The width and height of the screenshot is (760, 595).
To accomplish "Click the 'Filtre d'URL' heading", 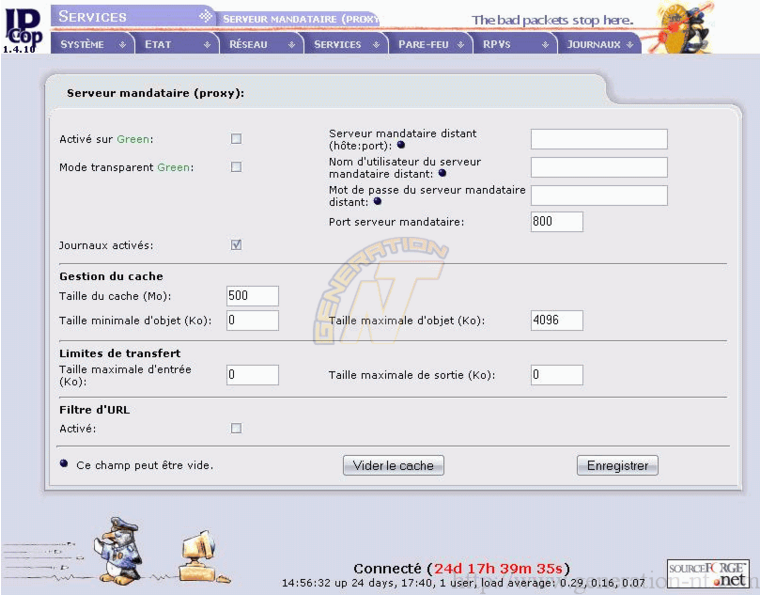I will (95, 410).
